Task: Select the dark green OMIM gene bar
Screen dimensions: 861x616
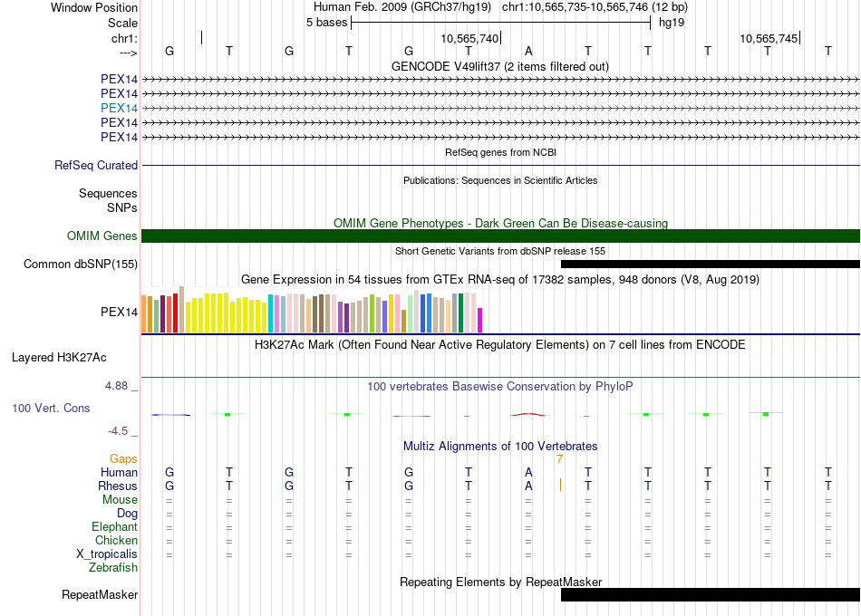Action: pyautogui.click(x=500, y=236)
